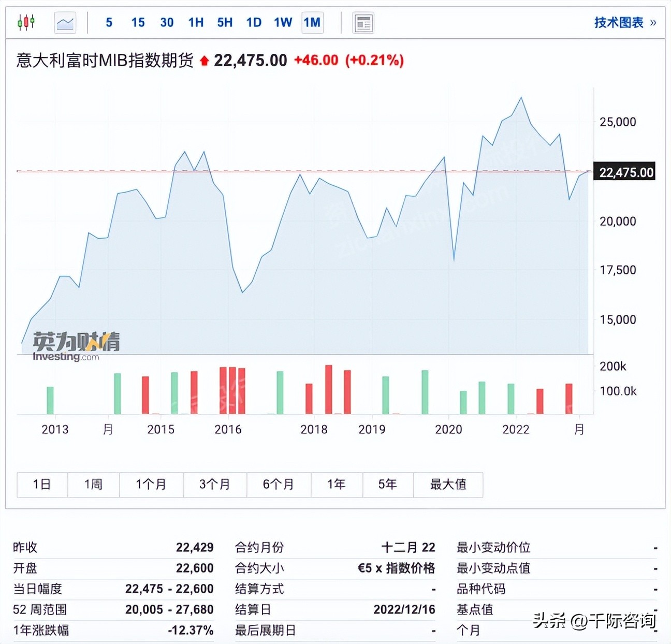Select the 1年 time range

coord(337,485)
